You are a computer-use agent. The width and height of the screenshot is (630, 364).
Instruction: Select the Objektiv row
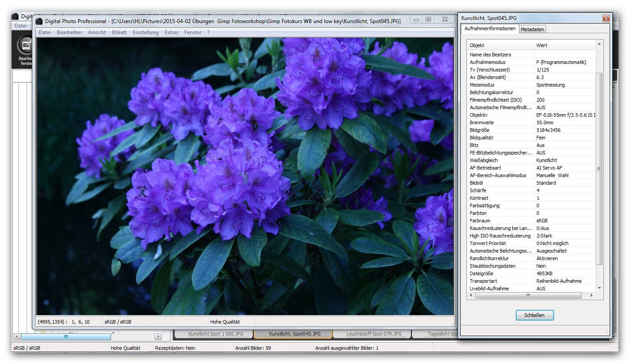[531, 115]
